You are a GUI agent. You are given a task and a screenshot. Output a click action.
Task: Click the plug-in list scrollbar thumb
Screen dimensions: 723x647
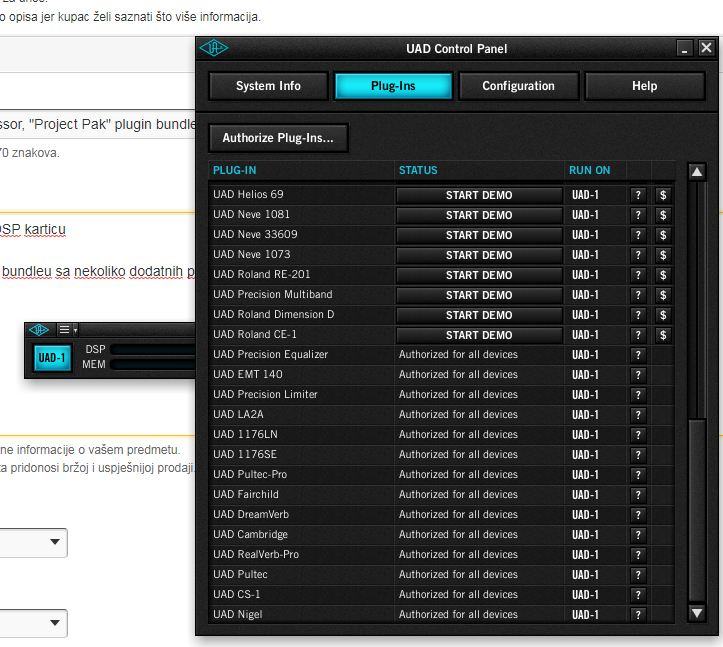(x=697, y=510)
